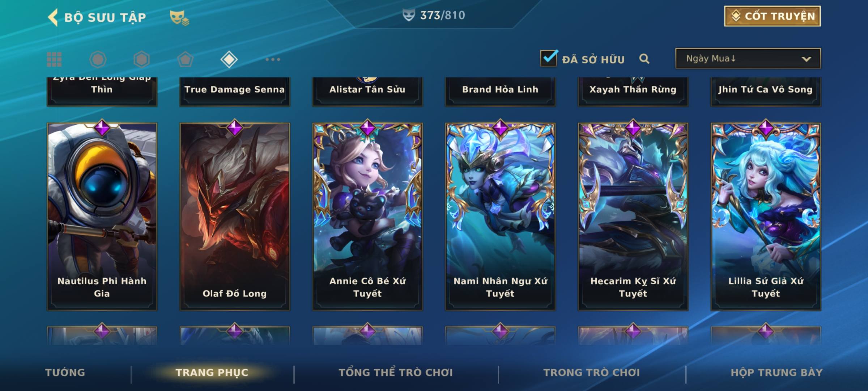Select the diamond rarity filter icon

229,59
